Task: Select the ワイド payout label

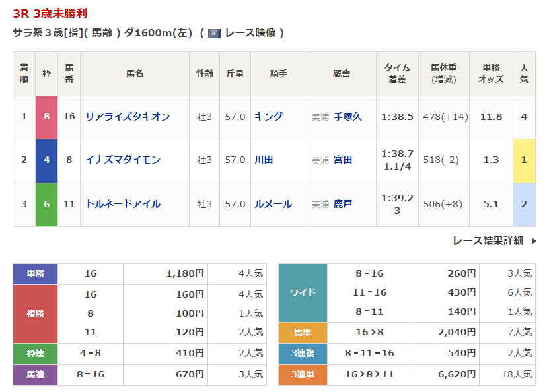Action: click(303, 292)
